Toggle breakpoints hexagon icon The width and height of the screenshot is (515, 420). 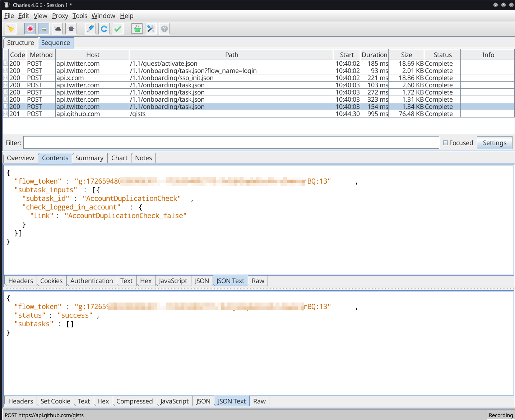click(71, 29)
